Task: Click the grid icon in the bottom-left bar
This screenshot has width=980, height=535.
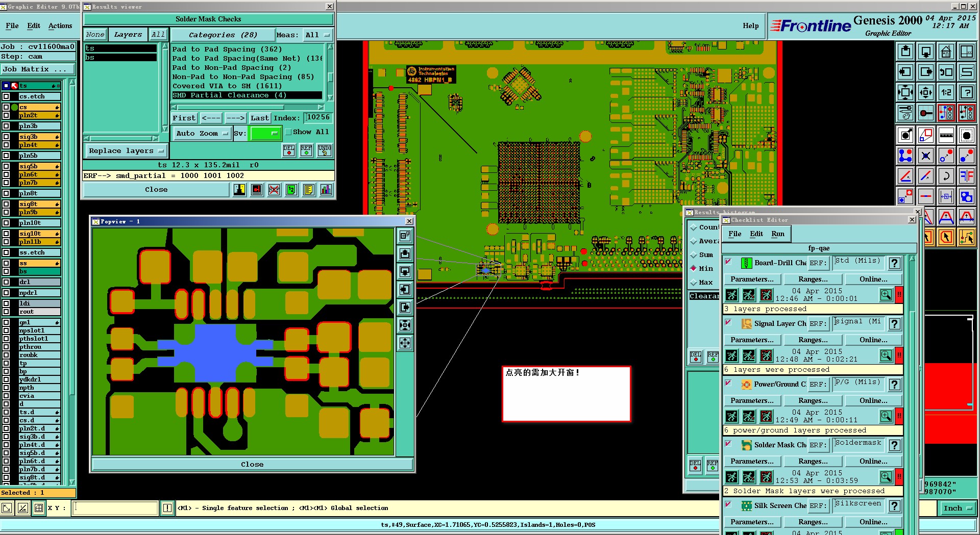Action: tap(39, 508)
